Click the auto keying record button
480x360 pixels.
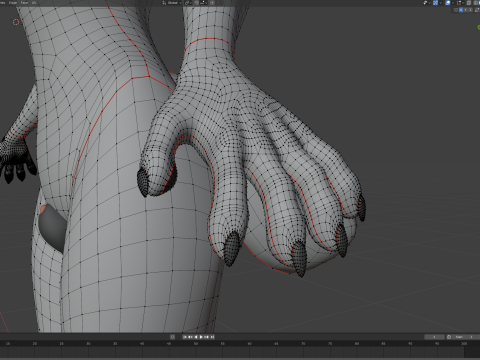click(172, 337)
